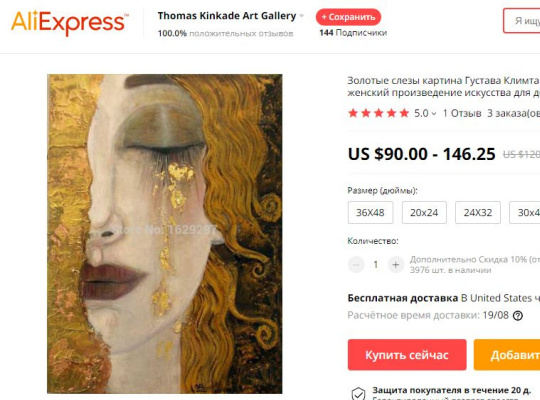The height and width of the screenshot is (400, 540).
Task: Select size 36X48
Action: [x=370, y=213]
